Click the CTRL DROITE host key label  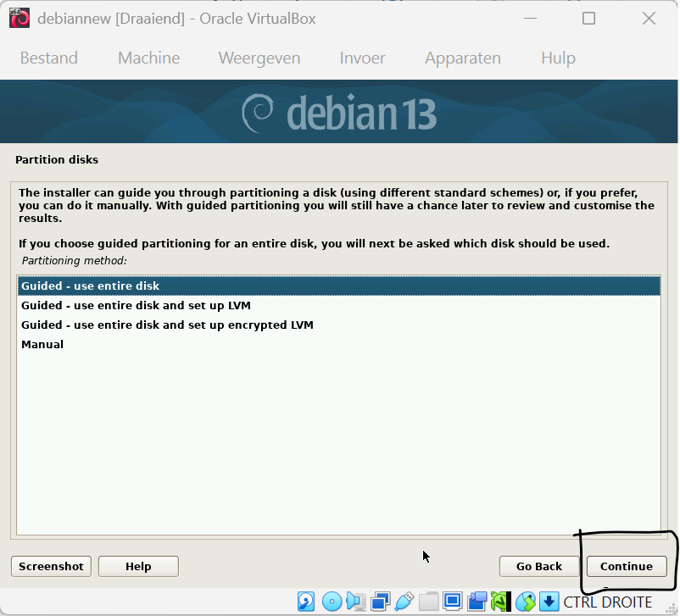click(607, 602)
